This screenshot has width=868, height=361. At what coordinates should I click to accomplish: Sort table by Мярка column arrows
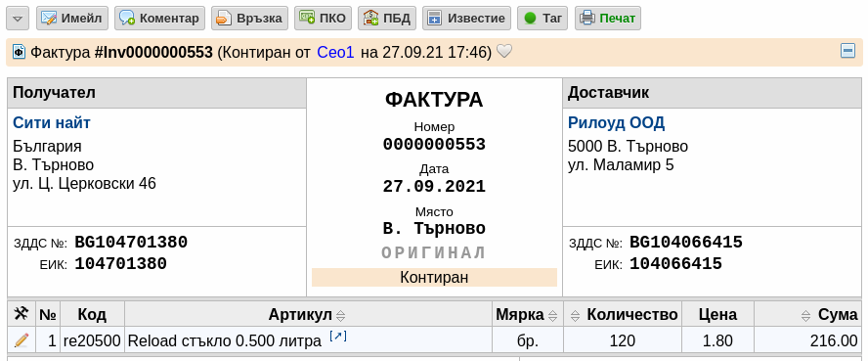[x=552, y=316]
